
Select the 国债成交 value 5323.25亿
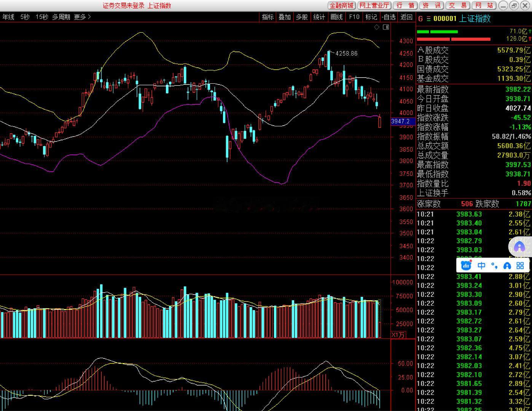[x=514, y=69]
